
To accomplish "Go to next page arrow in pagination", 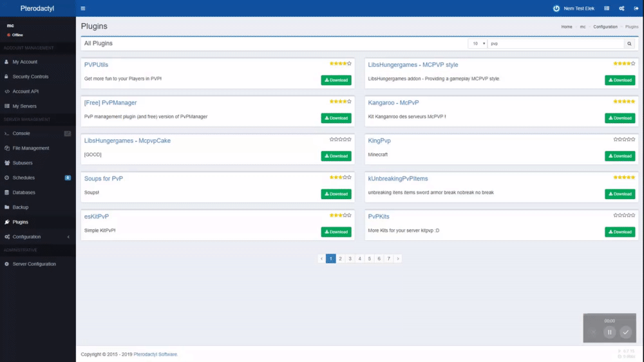I will pyautogui.click(x=397, y=258).
